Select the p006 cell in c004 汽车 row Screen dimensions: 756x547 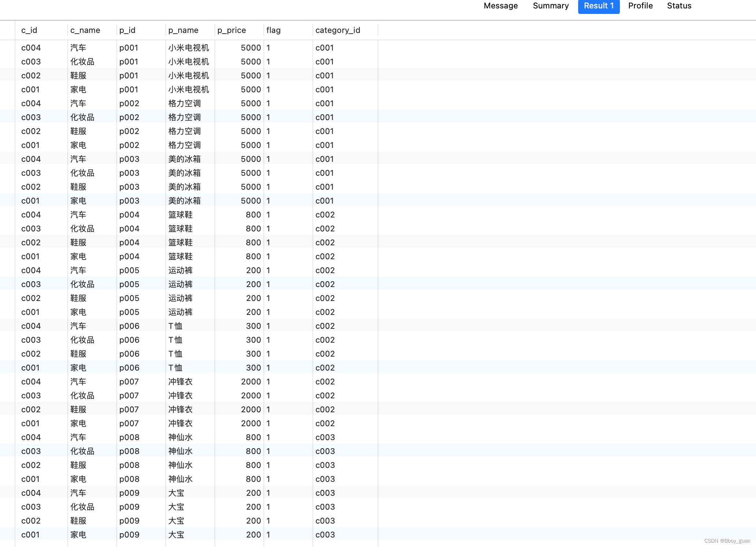(x=129, y=326)
